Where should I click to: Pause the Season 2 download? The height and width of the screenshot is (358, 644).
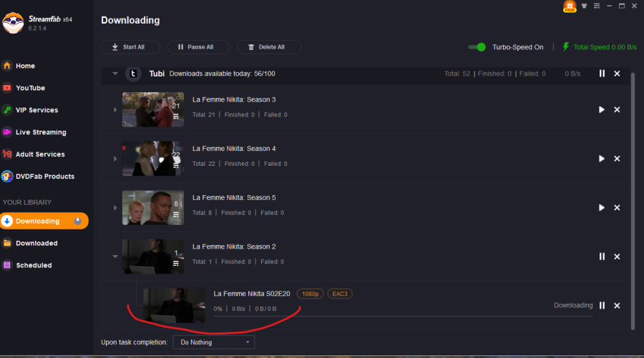[x=602, y=257]
